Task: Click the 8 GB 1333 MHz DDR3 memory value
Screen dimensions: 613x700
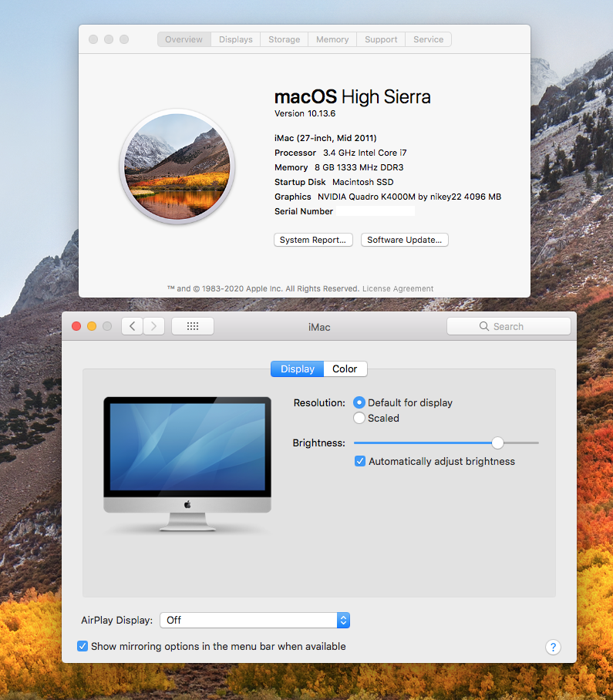Action: (359, 167)
